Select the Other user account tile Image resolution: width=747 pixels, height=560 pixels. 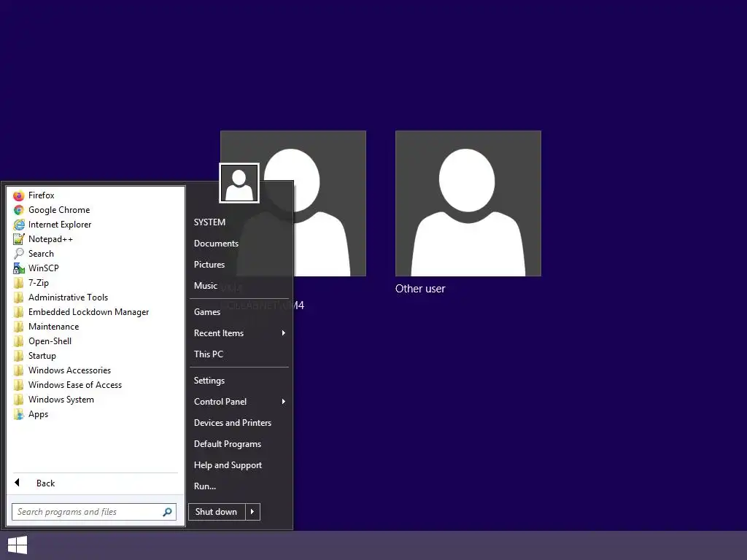point(468,203)
